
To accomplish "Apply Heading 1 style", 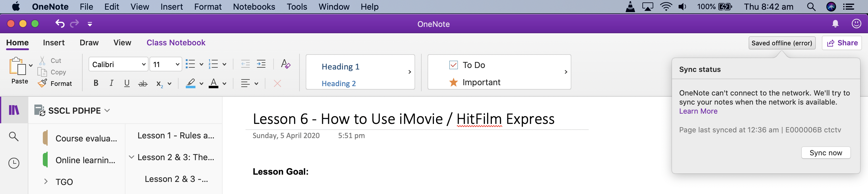I will pyautogui.click(x=340, y=66).
